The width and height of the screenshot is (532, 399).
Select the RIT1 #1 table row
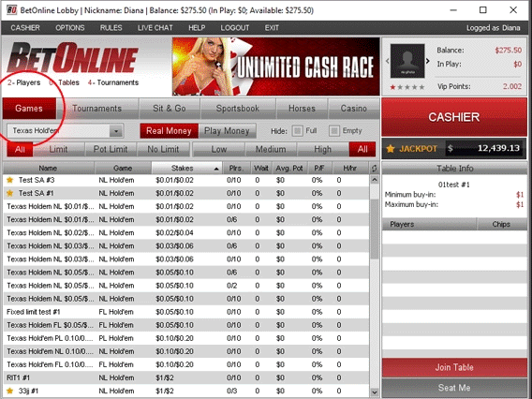pyautogui.click(x=186, y=377)
